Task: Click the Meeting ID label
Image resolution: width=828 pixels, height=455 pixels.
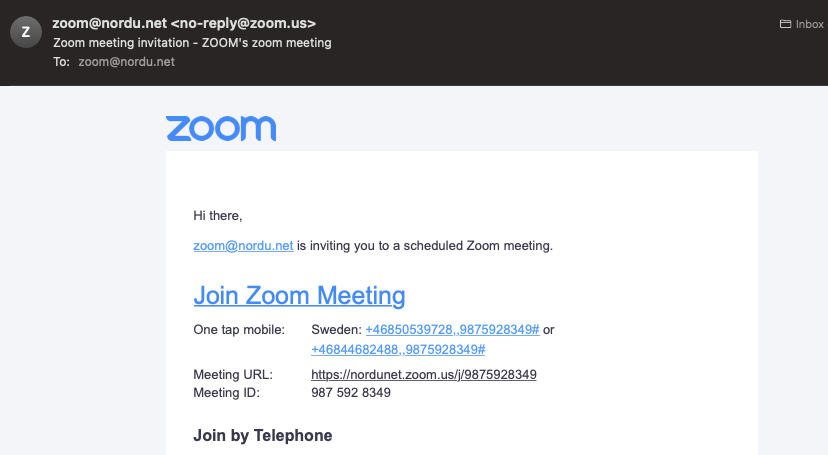Action: pyautogui.click(x=227, y=393)
